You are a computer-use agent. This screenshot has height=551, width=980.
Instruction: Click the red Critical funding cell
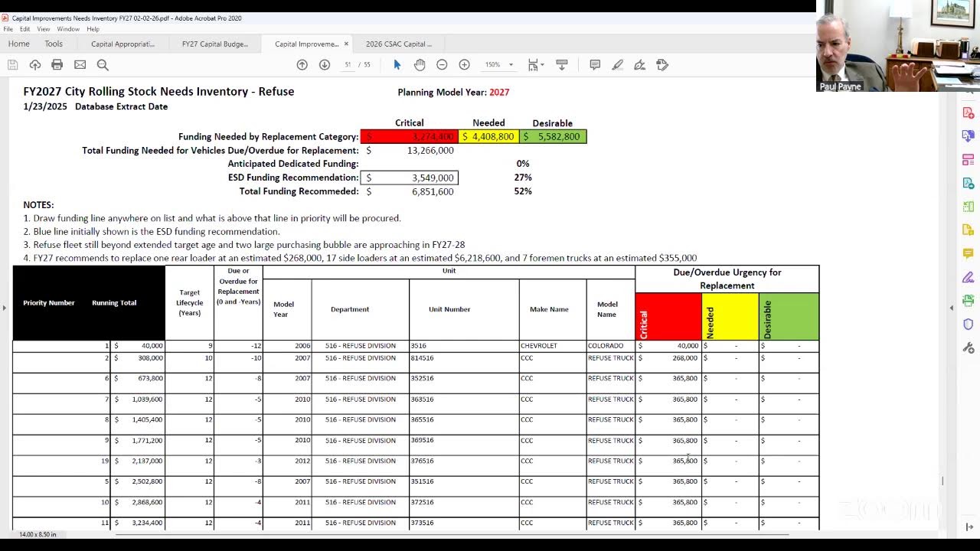coord(410,136)
